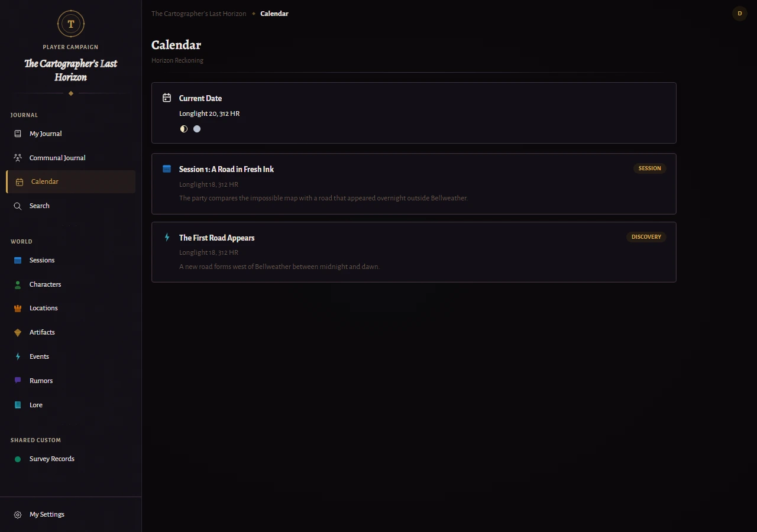
Task: Open My Settings
Action: tap(71, 514)
